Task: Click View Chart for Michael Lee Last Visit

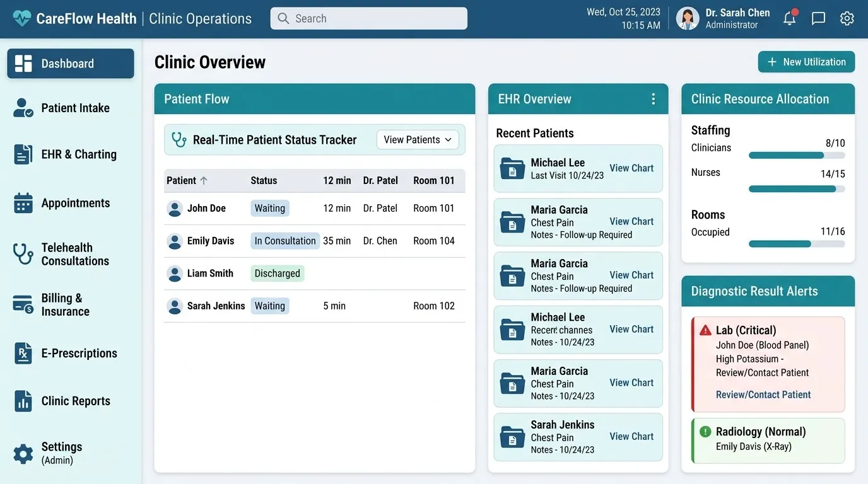Action: (x=631, y=168)
